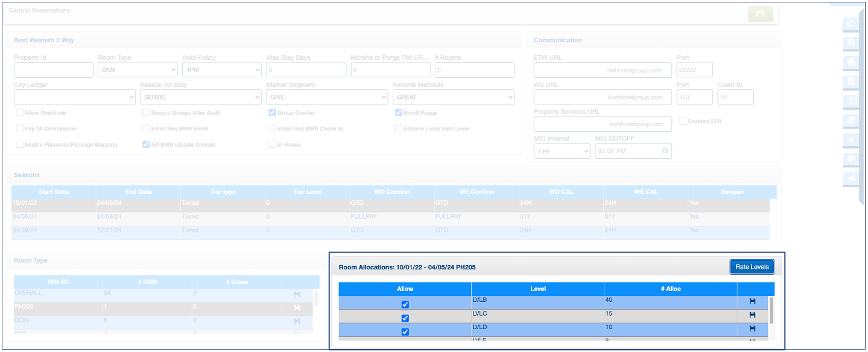Click the binoculars search icon in sidebar

tap(851, 43)
